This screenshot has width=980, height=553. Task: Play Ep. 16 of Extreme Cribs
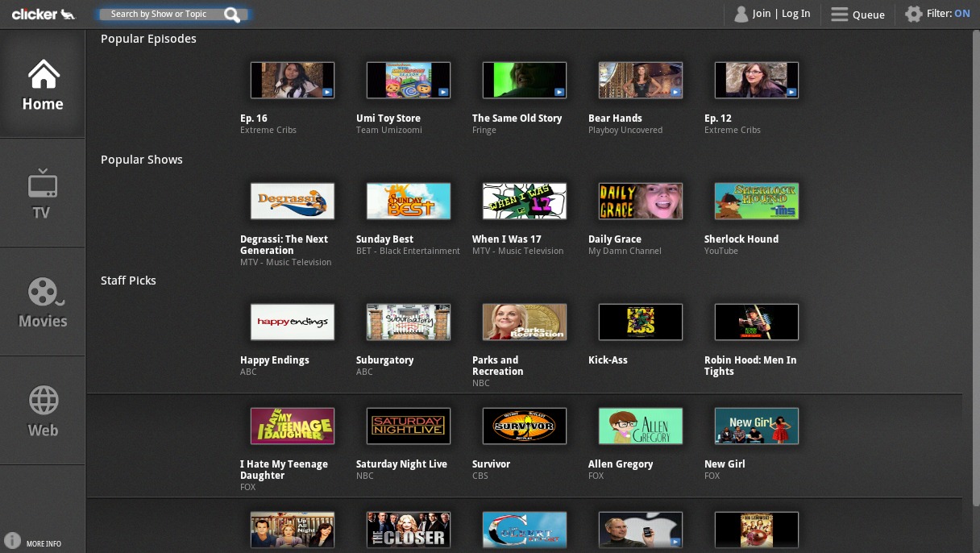[x=293, y=81]
